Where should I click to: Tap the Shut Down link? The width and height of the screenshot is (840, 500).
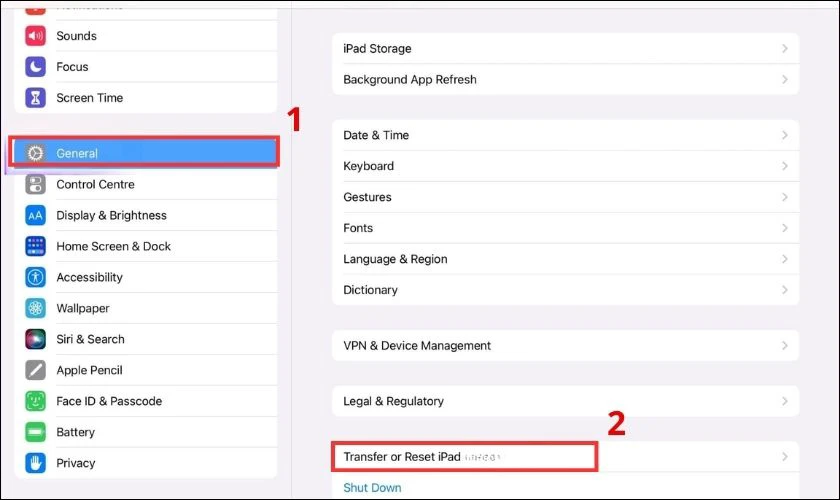click(372, 488)
